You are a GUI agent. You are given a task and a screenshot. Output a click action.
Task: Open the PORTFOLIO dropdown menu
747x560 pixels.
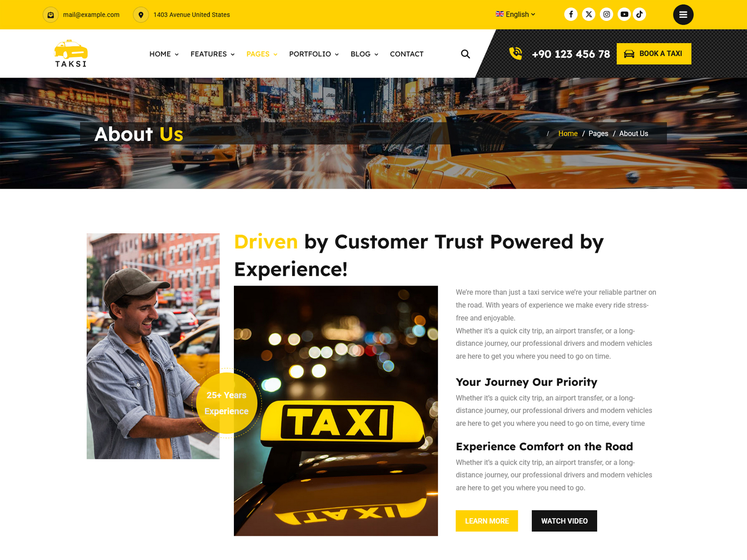314,54
